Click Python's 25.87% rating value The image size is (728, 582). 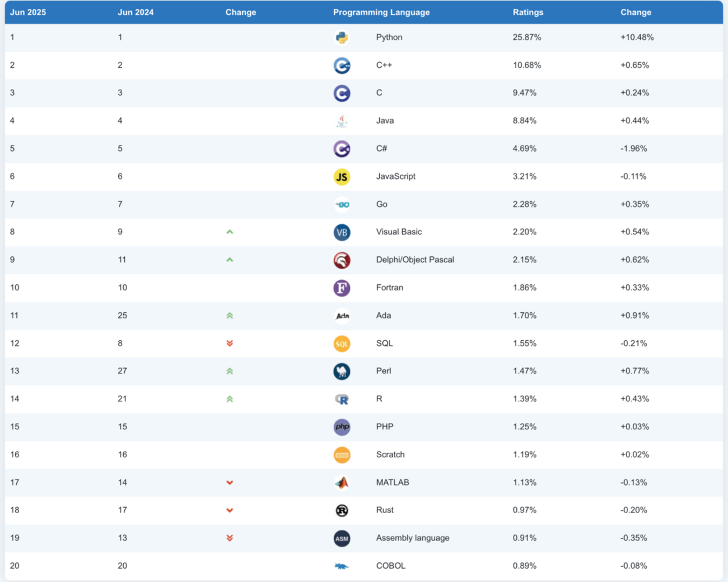pos(526,37)
